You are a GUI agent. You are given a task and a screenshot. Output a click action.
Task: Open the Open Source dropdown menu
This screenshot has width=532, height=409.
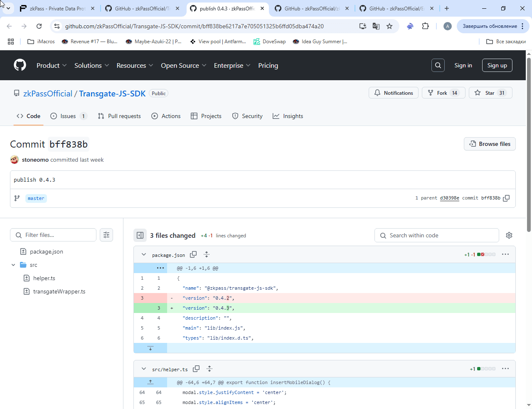pyautogui.click(x=184, y=65)
